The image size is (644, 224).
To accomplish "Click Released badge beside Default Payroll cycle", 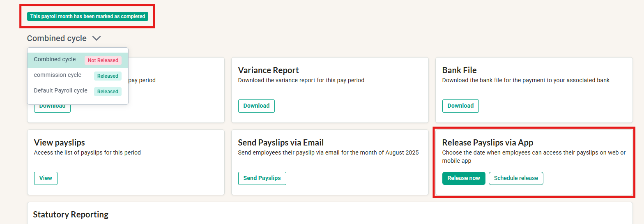I will tap(108, 92).
